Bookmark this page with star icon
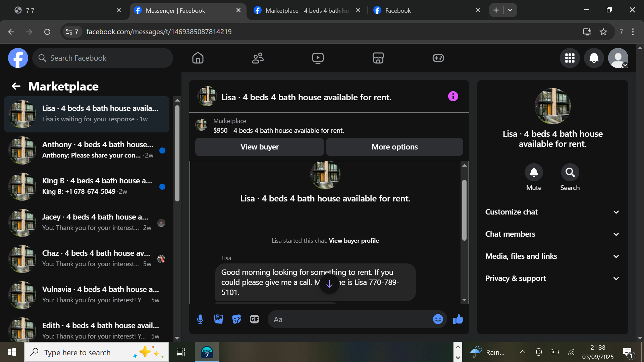Image resolution: width=644 pixels, height=362 pixels. [x=603, y=32]
